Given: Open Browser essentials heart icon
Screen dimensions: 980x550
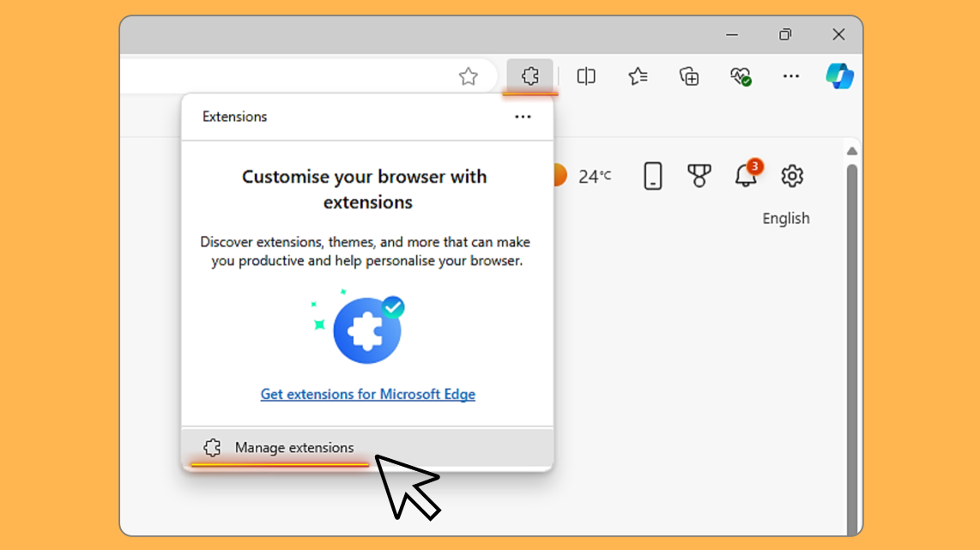Looking at the screenshot, I should point(741,76).
